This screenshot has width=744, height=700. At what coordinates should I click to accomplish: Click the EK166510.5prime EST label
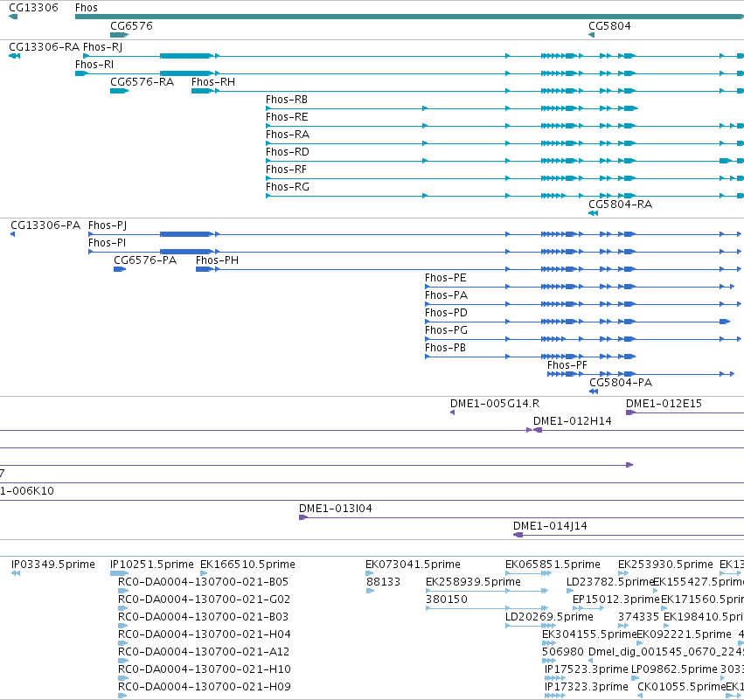coord(247,564)
